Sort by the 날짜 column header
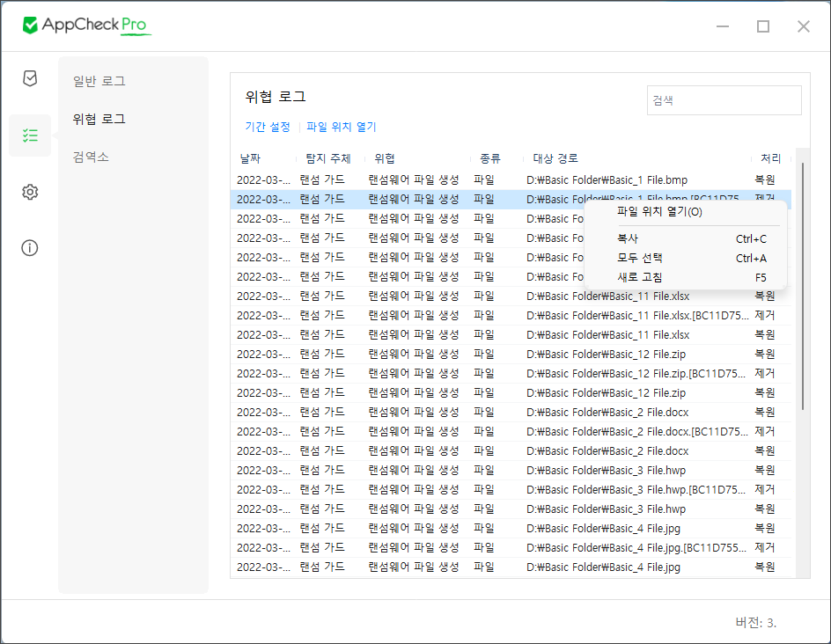The height and width of the screenshot is (644, 831). (x=250, y=159)
